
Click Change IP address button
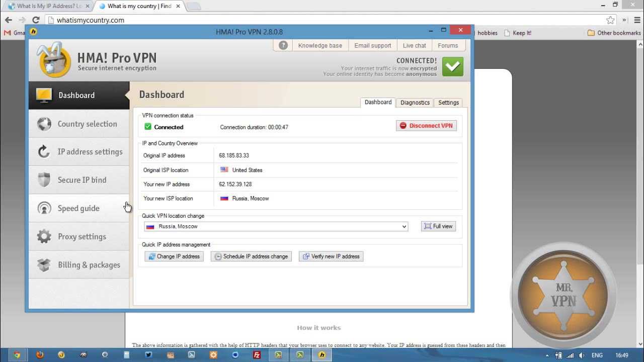point(174,256)
